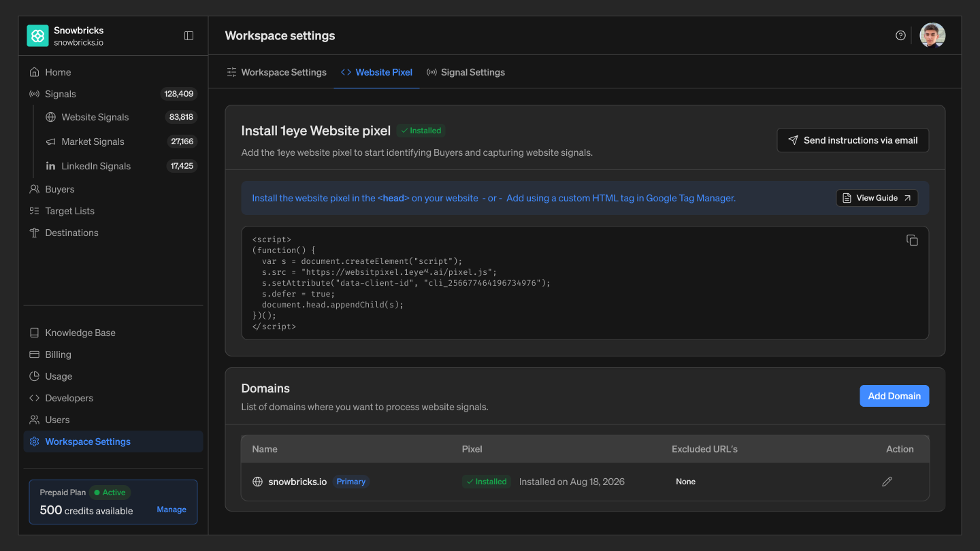980x551 pixels.
Task: Click the 27,166 Market Signals badge
Action: click(x=182, y=141)
